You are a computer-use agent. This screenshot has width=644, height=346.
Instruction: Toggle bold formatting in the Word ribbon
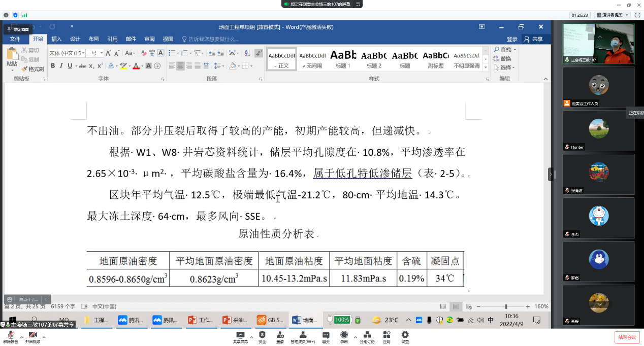52,66
